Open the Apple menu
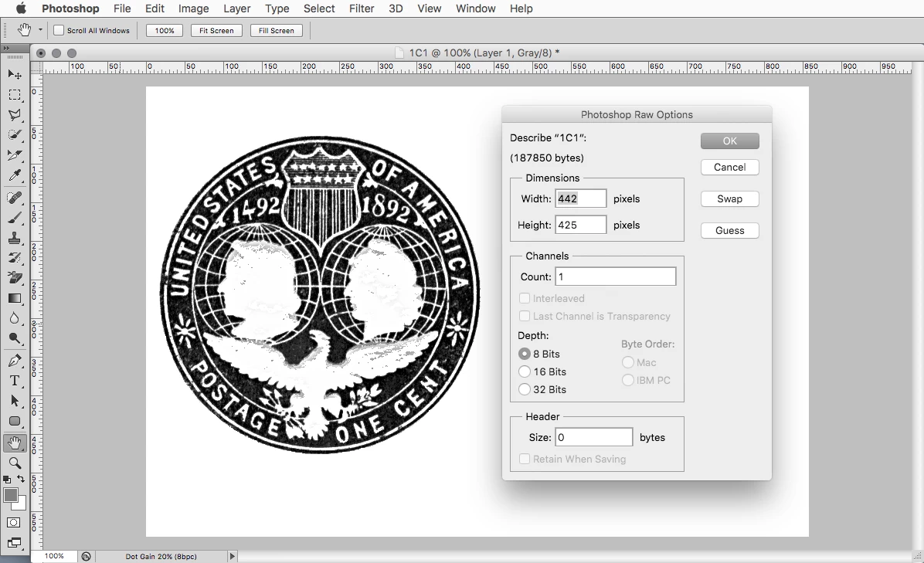Viewport: 924px width, 563px height. click(21, 8)
